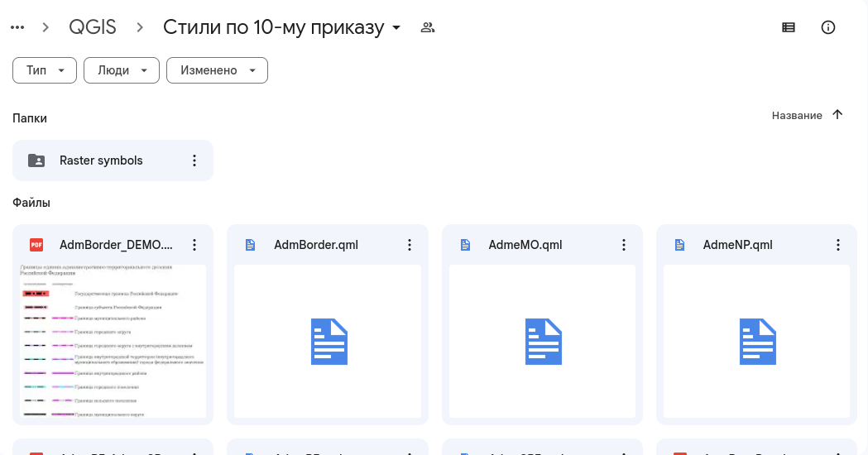Go to QGIS folder in breadcrumb
This screenshot has width=868, height=455.
pos(92,27)
